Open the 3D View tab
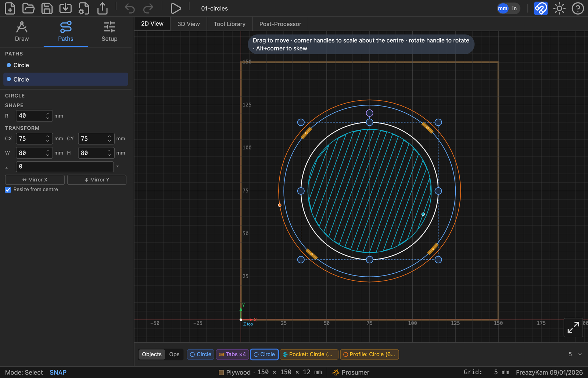588x378 pixels. coord(189,24)
